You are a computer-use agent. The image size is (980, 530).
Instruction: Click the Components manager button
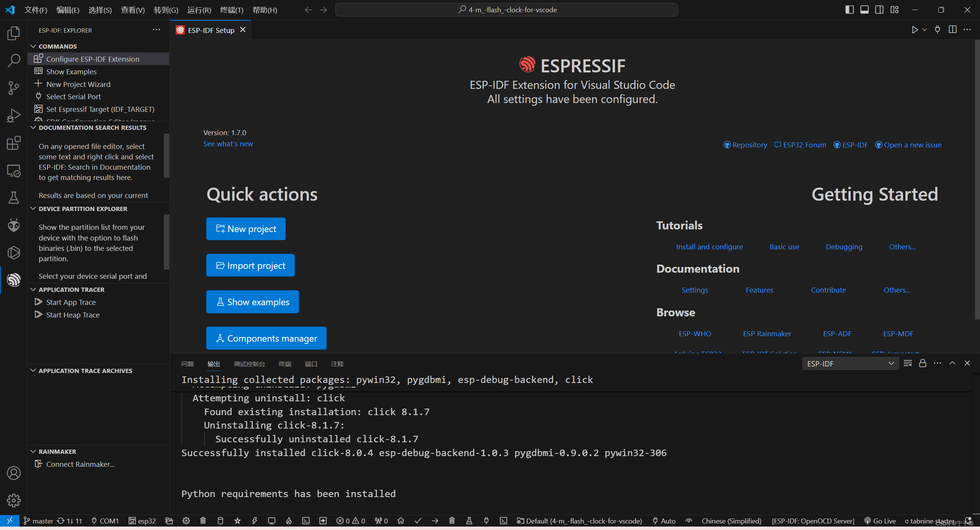point(266,338)
